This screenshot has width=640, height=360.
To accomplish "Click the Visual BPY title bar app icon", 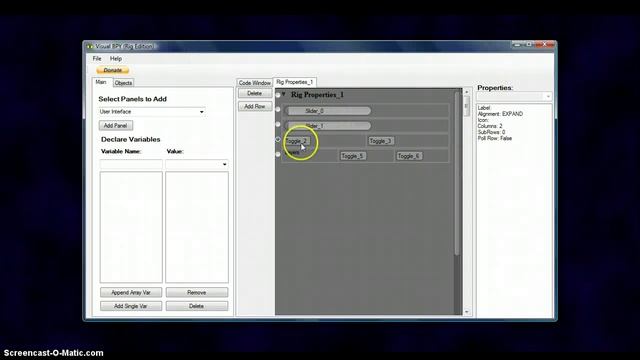I will [90, 47].
